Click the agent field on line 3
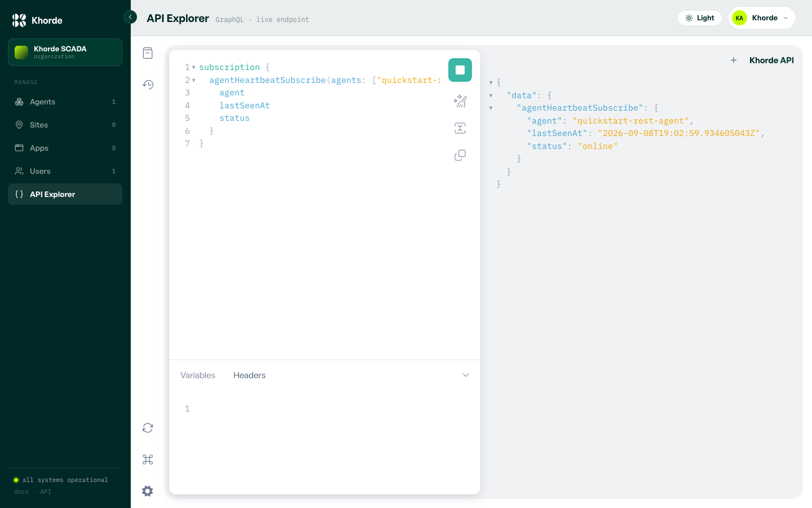This screenshot has width=812, height=508. click(x=232, y=93)
